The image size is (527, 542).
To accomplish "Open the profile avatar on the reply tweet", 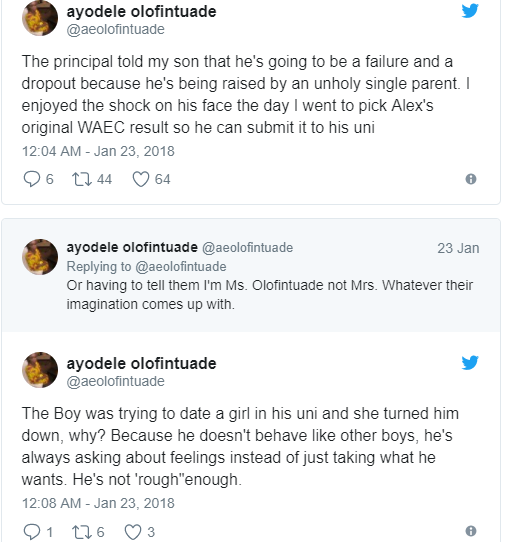I will point(40,257).
